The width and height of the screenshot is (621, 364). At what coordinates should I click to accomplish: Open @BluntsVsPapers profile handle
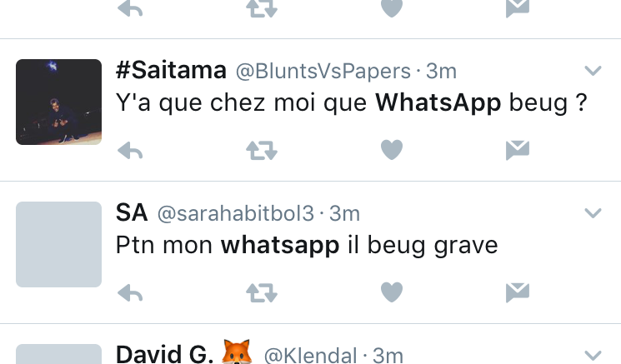323,72
